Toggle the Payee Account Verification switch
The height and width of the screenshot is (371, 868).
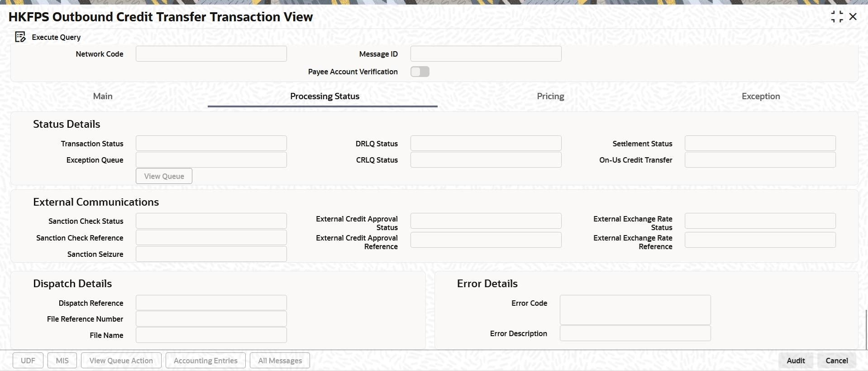point(420,72)
